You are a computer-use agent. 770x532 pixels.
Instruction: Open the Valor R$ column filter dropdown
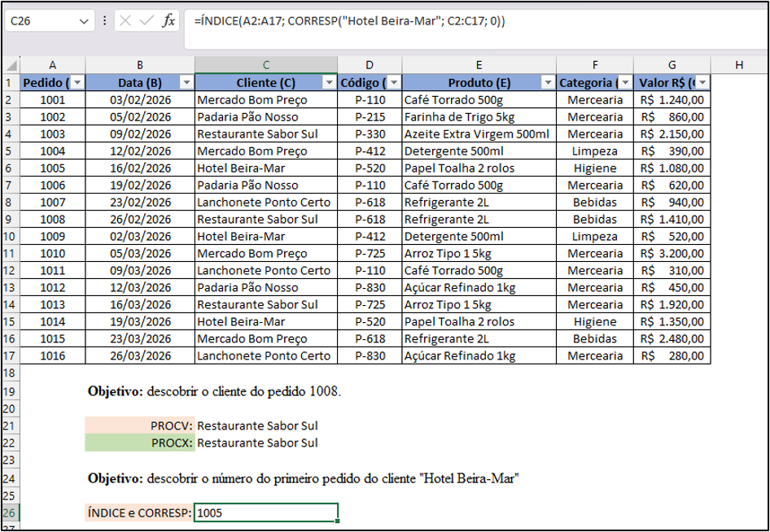[x=702, y=82]
